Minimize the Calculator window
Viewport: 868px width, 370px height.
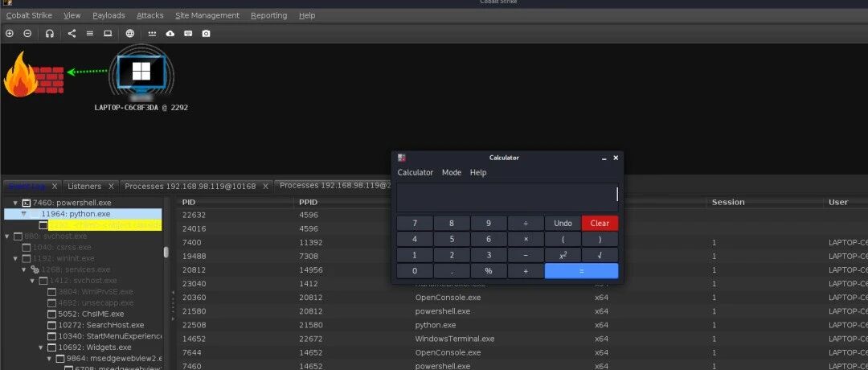click(x=604, y=158)
